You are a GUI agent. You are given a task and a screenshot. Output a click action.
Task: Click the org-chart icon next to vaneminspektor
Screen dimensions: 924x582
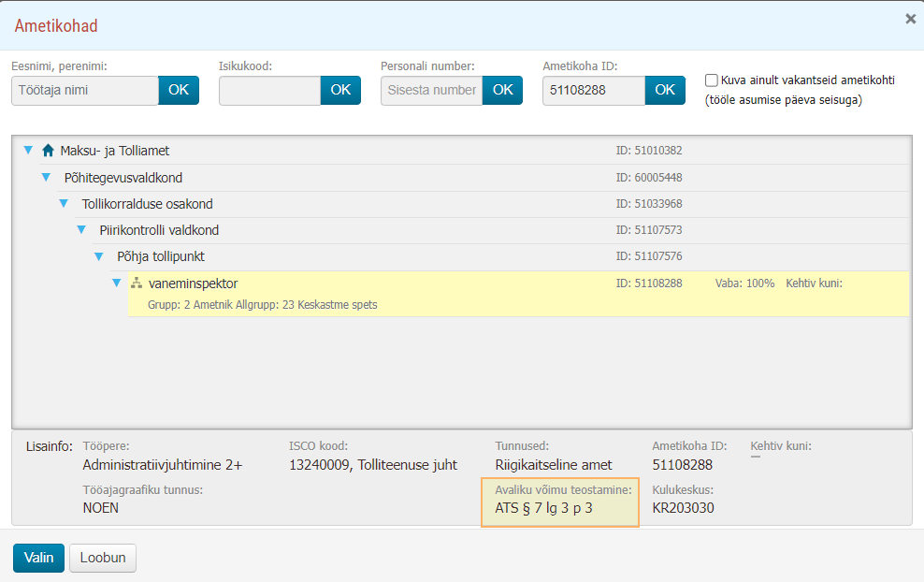point(137,283)
